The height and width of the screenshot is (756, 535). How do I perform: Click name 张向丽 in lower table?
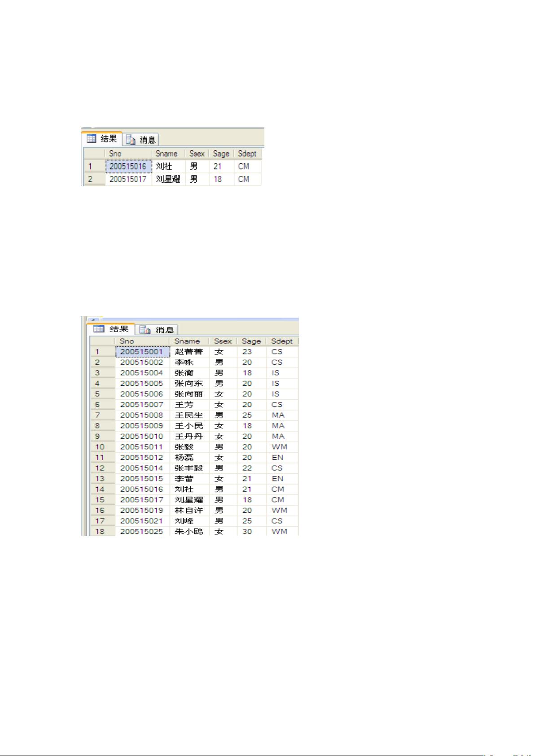[x=189, y=394]
